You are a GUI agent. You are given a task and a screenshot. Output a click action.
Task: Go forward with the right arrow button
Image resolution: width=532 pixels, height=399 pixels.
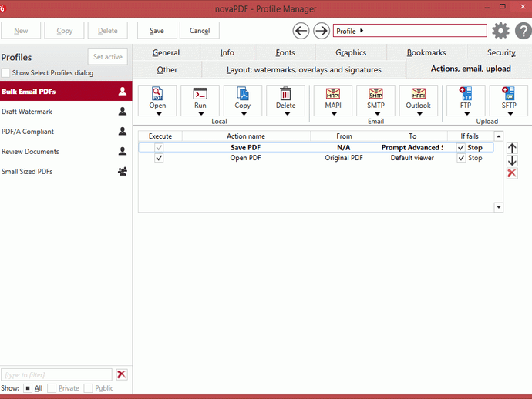(322, 31)
